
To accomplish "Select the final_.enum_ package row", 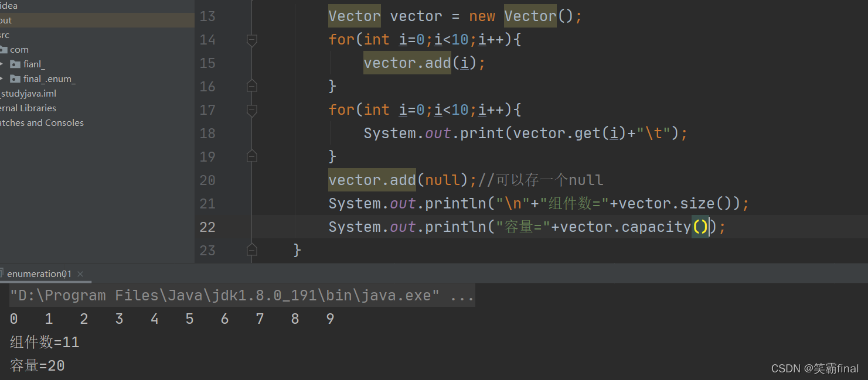I will click(97, 79).
